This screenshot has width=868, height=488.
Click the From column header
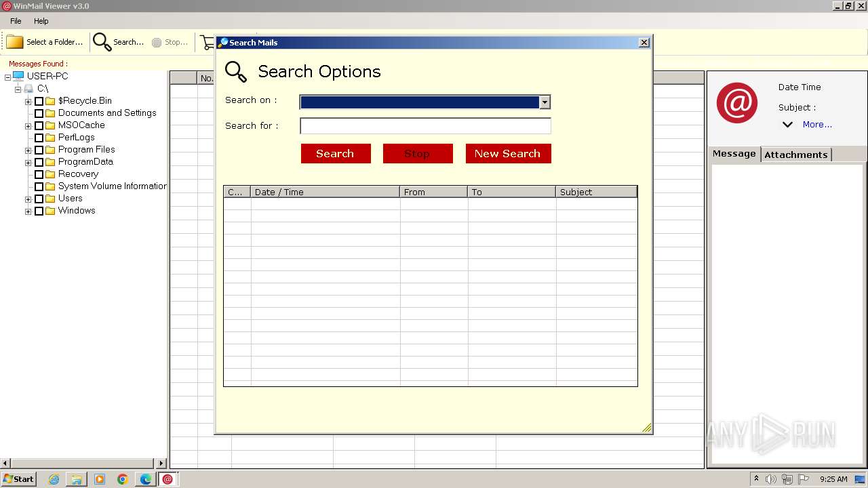click(433, 192)
